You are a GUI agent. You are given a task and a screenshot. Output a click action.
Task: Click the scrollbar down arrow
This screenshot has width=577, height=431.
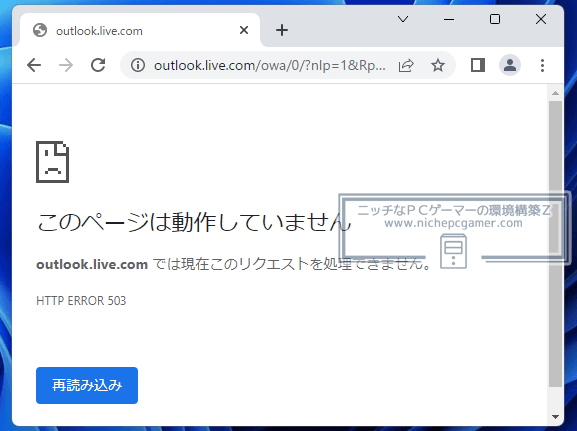pos(555,417)
